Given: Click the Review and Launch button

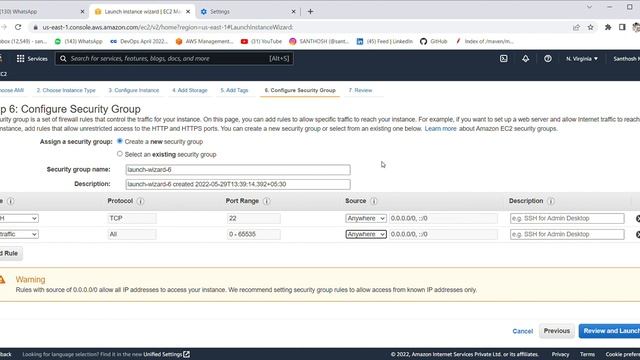Looking at the screenshot, I should 610,331.
